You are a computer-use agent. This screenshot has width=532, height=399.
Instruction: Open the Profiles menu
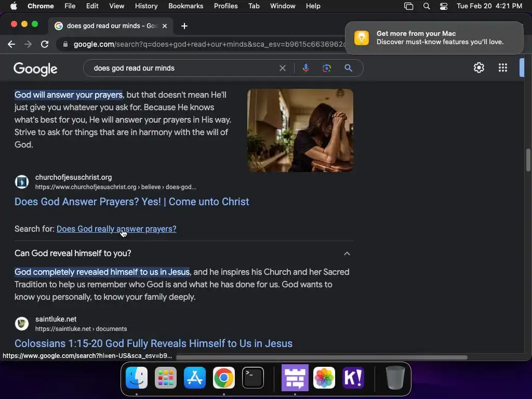tap(225, 6)
